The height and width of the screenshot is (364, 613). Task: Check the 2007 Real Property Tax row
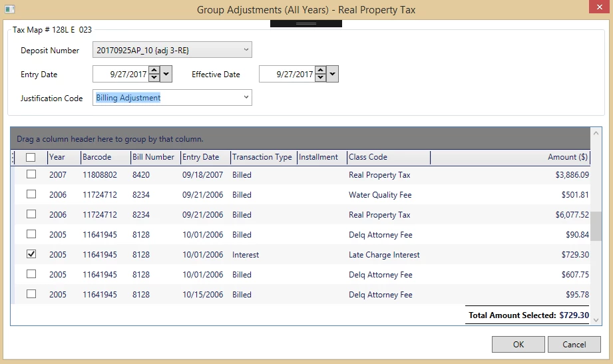point(31,175)
